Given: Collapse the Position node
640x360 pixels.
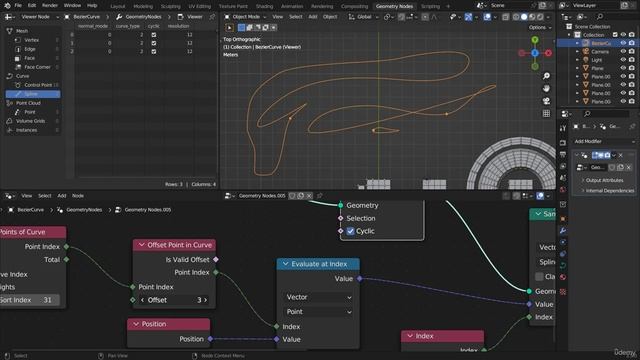Looking at the screenshot, I should (x=136, y=324).
